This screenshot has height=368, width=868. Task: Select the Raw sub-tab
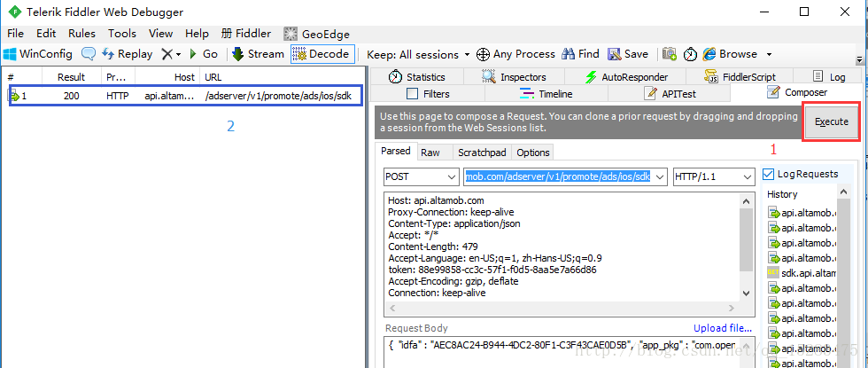430,153
